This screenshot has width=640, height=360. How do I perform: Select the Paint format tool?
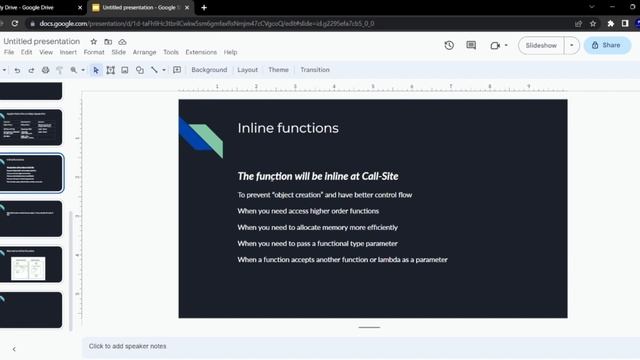(60, 70)
